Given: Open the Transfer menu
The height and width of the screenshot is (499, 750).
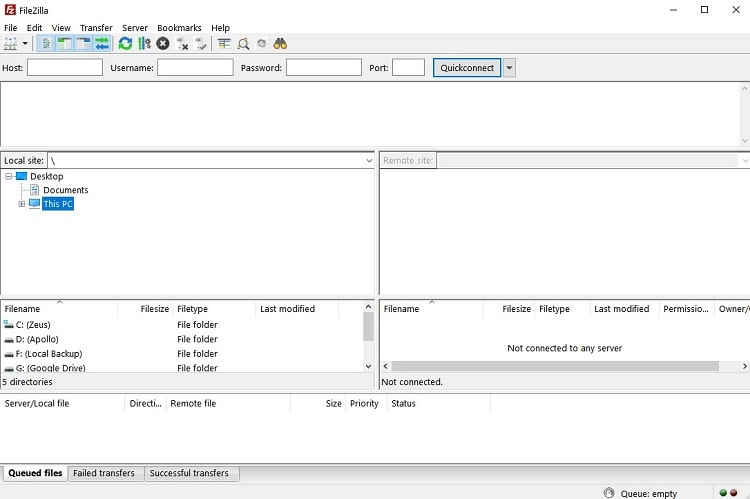Looking at the screenshot, I should tap(96, 28).
